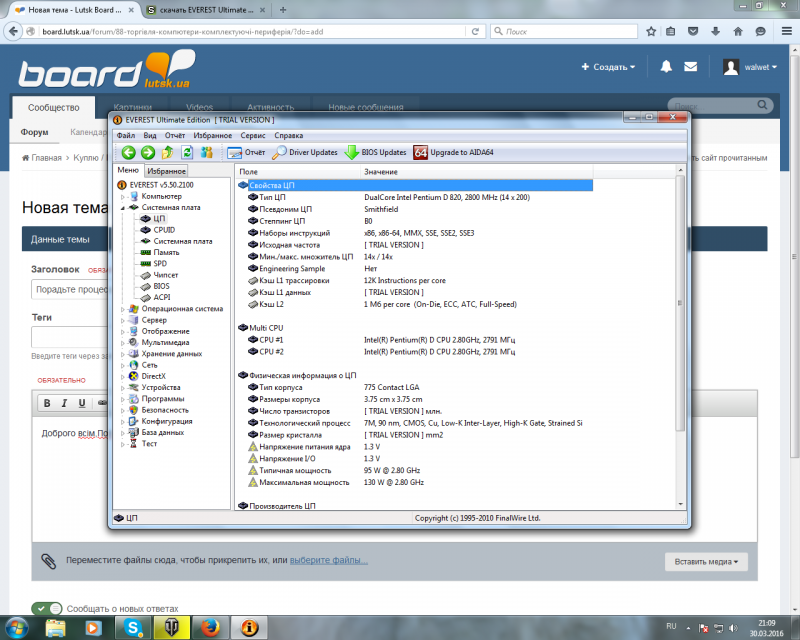
Task: Expand the Компьютер node in the tree
Action: (123, 196)
